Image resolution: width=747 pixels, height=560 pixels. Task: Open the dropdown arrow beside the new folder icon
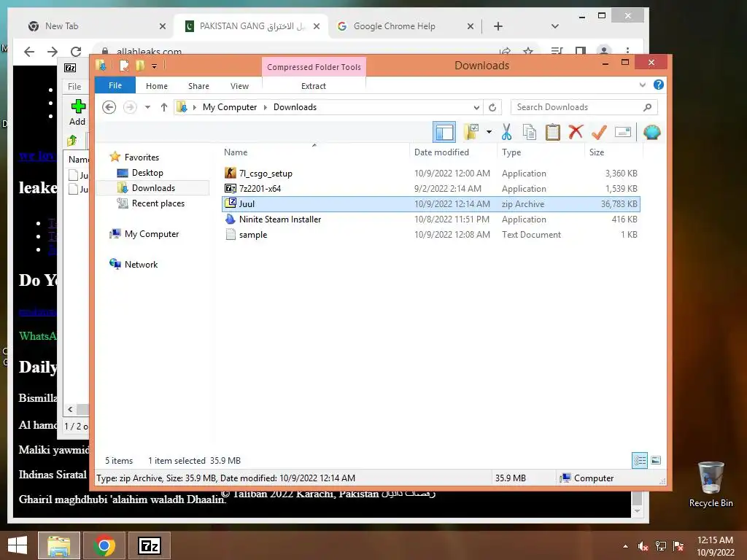point(489,132)
